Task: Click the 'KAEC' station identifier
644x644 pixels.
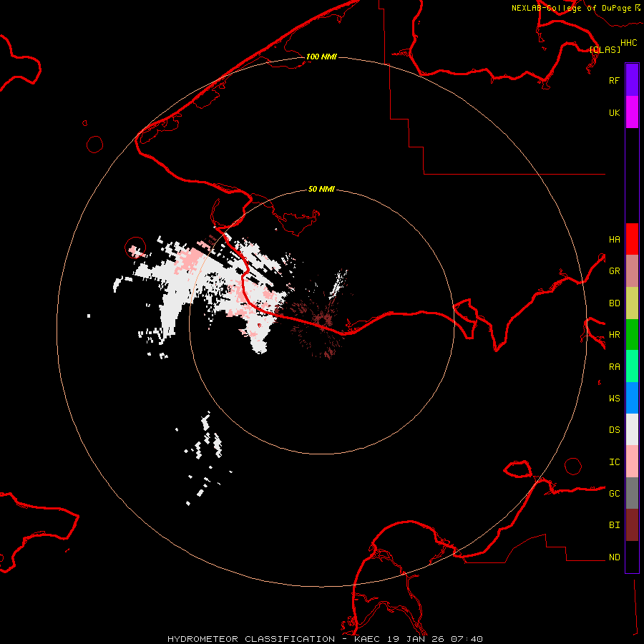Action: [x=367, y=639]
